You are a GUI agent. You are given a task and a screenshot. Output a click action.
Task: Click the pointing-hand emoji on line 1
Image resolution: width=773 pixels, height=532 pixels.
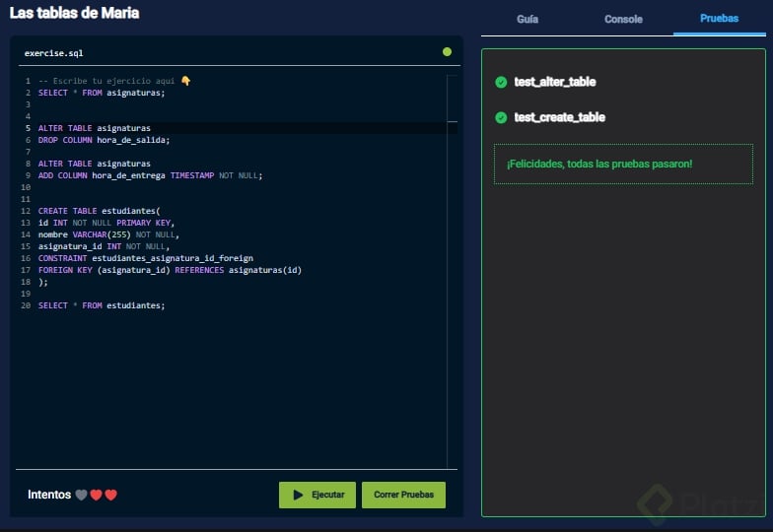tap(185, 81)
